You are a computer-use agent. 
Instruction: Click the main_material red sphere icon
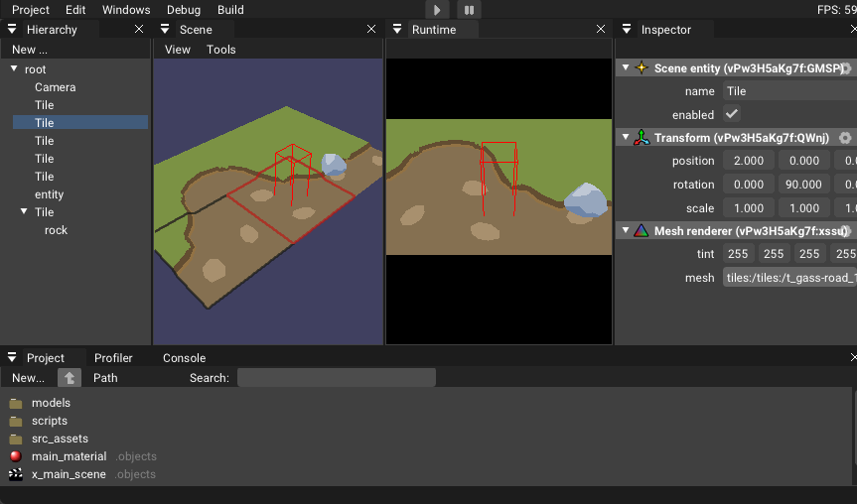coord(16,456)
